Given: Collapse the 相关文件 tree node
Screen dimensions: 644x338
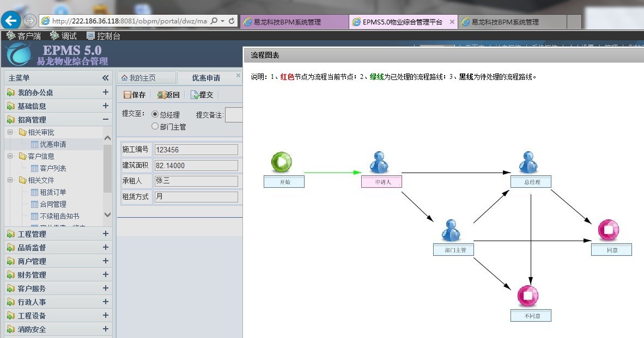Looking at the screenshot, I should [10, 180].
